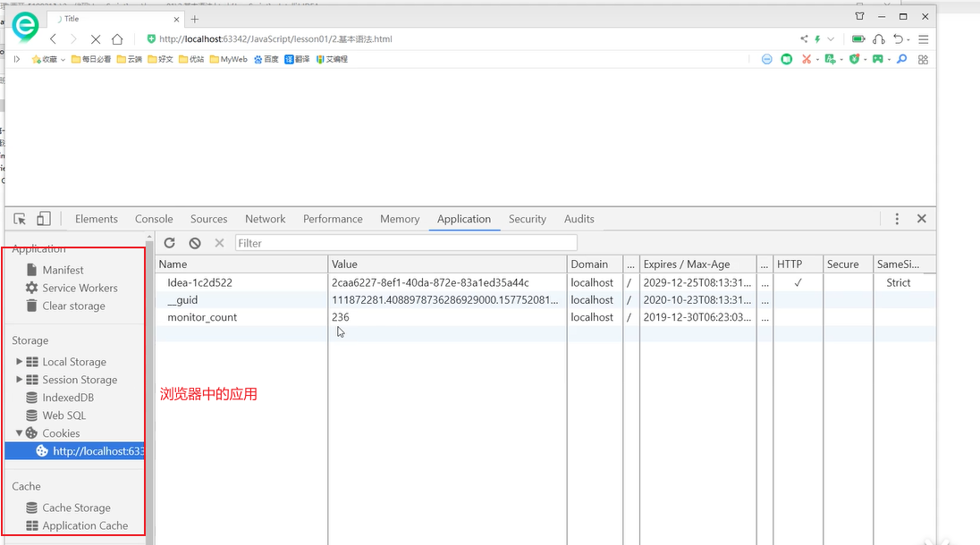980x545 pixels.
Task: Click the blue ad-block minus icon
Action: (767, 59)
